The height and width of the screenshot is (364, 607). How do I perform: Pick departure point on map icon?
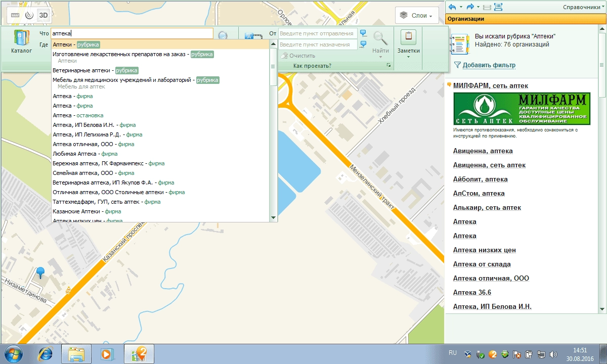(363, 33)
